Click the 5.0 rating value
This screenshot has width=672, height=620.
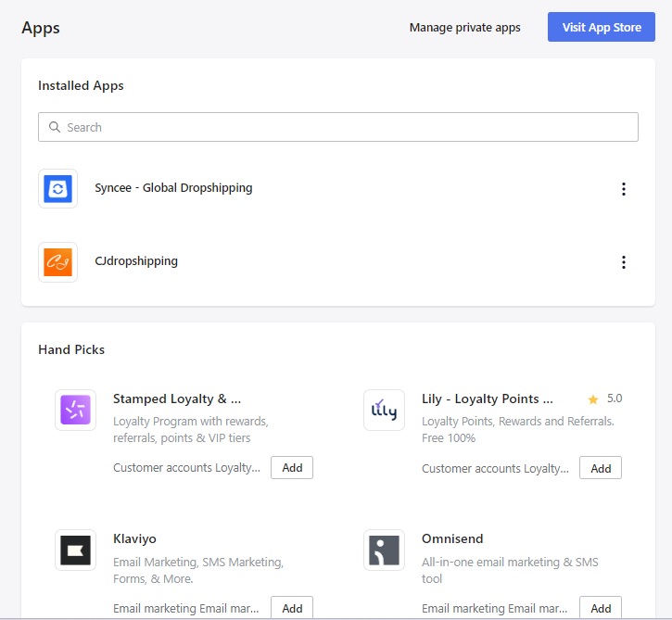pos(615,399)
